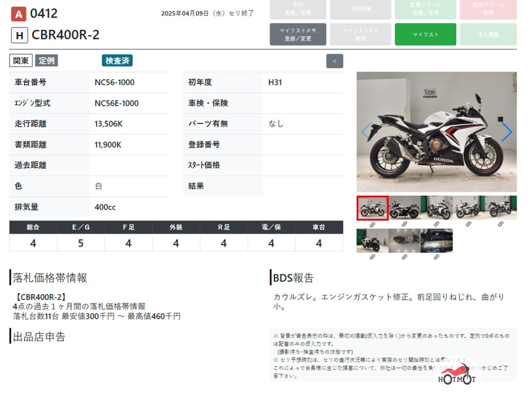Click chassis number NC56-1000
This screenshot has width=532, height=402.
tap(114, 83)
